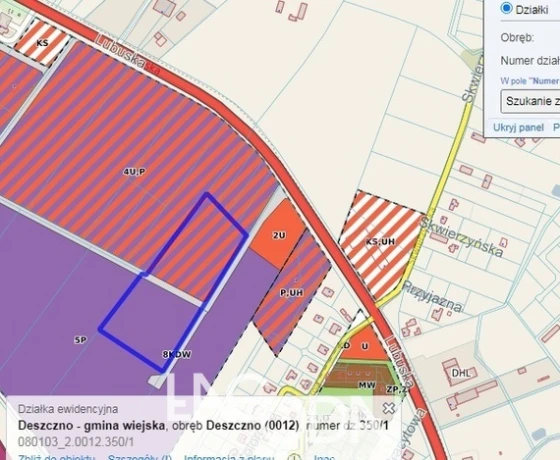The image size is (560, 460).
Task: Click the 2U zone label
Action: 279,235
